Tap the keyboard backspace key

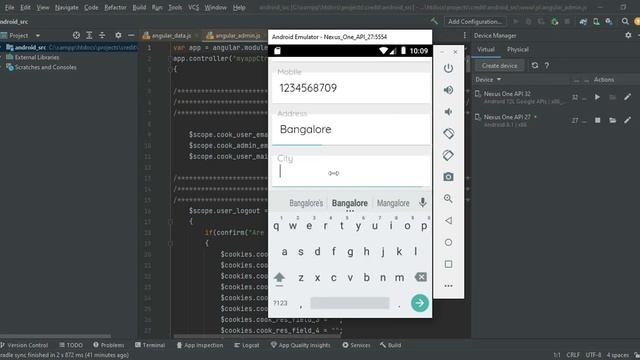coord(420,277)
